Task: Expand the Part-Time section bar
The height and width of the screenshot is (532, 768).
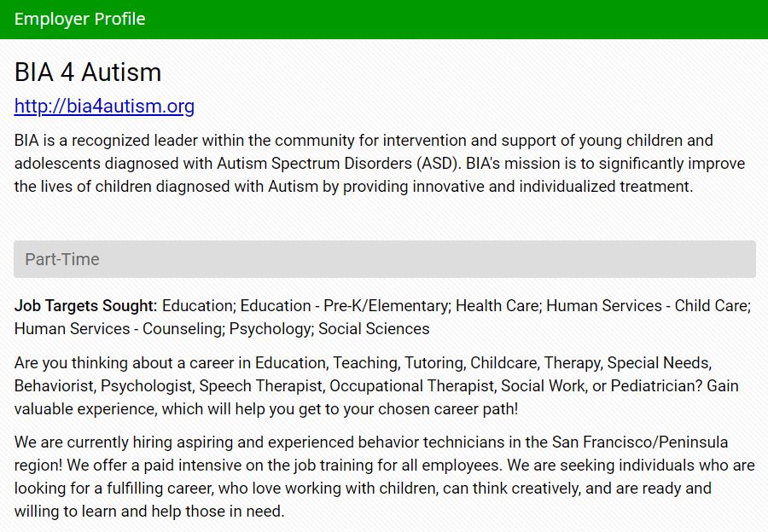Action: coord(384,259)
